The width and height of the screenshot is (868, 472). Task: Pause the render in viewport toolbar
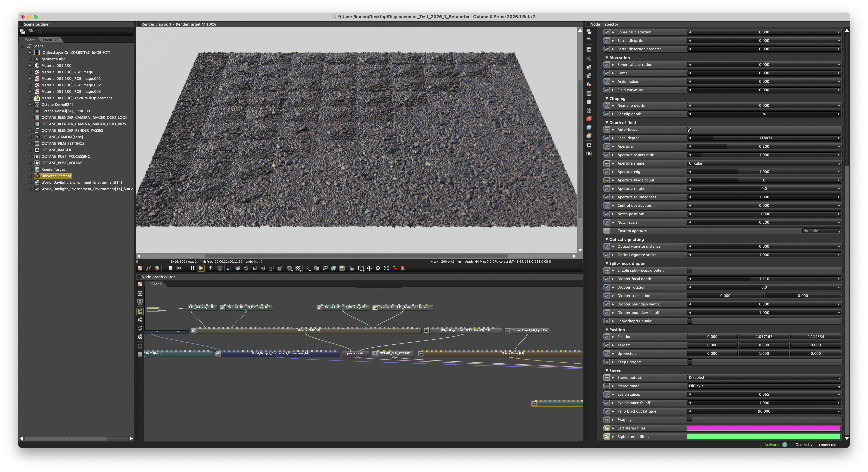coord(192,268)
